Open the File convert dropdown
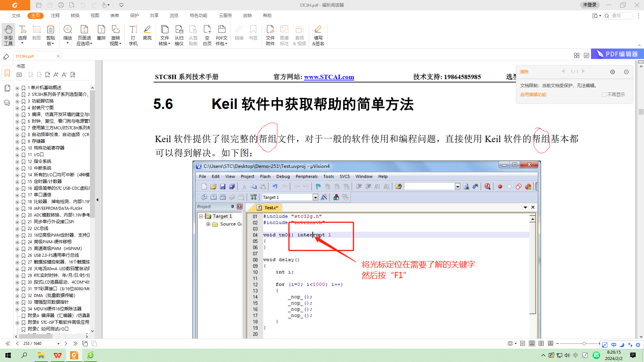This screenshot has height=362, width=644. click(x=164, y=35)
